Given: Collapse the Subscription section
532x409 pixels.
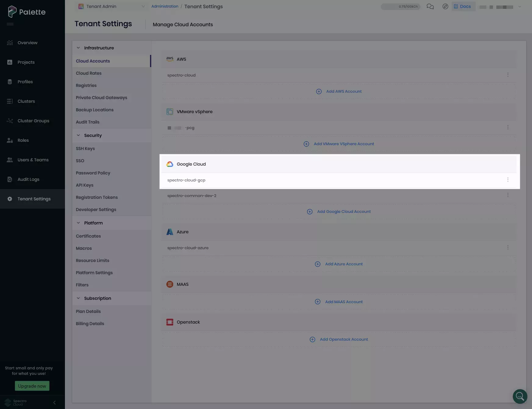Looking at the screenshot, I should (78, 298).
